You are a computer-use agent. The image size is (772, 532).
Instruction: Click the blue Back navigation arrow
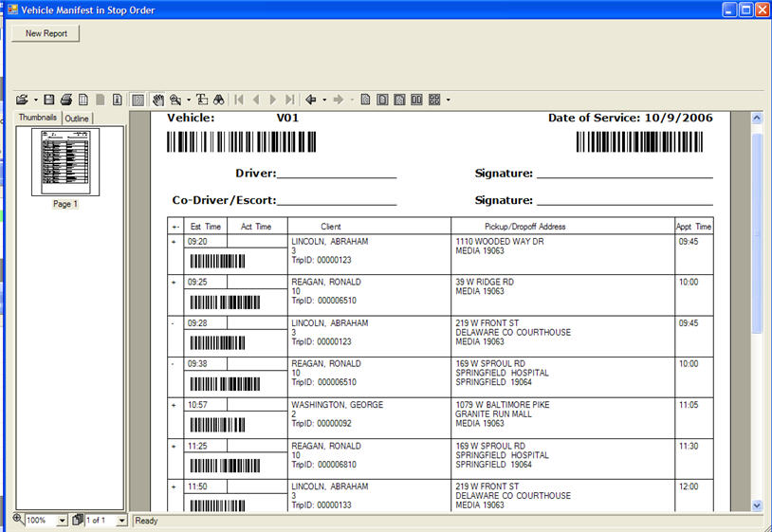pos(311,100)
